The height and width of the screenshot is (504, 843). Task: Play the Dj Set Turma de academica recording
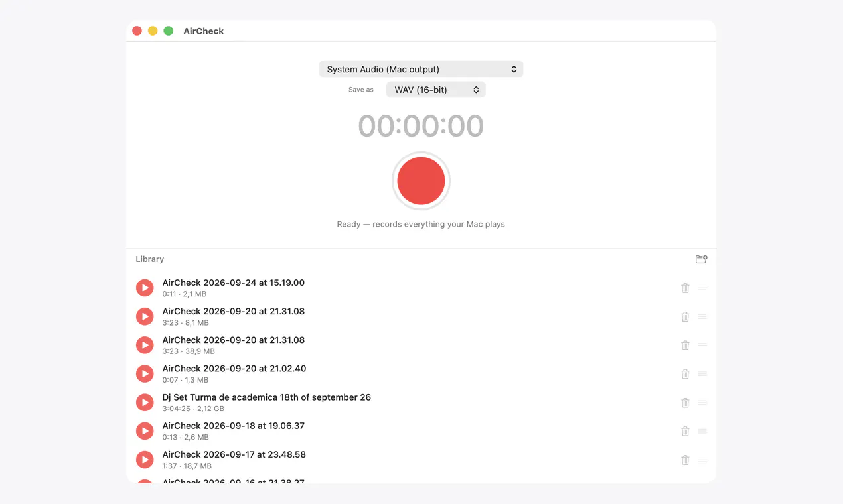coord(145,403)
